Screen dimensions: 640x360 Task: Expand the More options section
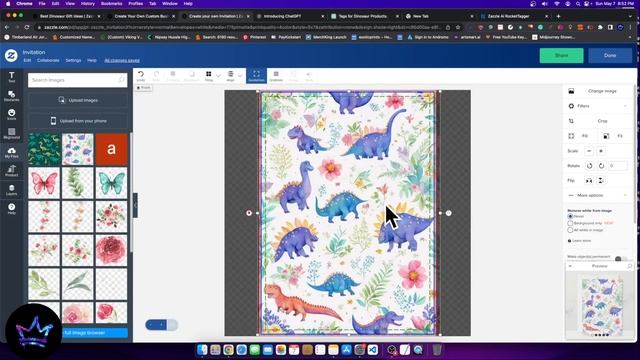(598, 196)
